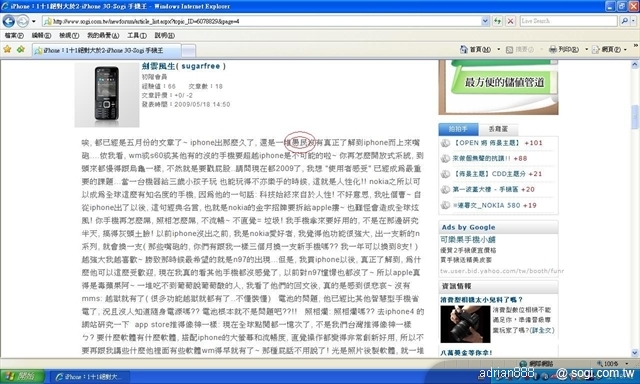Viewport: 640px width, 384px height.
Task: Click the browser Forward arrow button
Action: pos(23,21)
